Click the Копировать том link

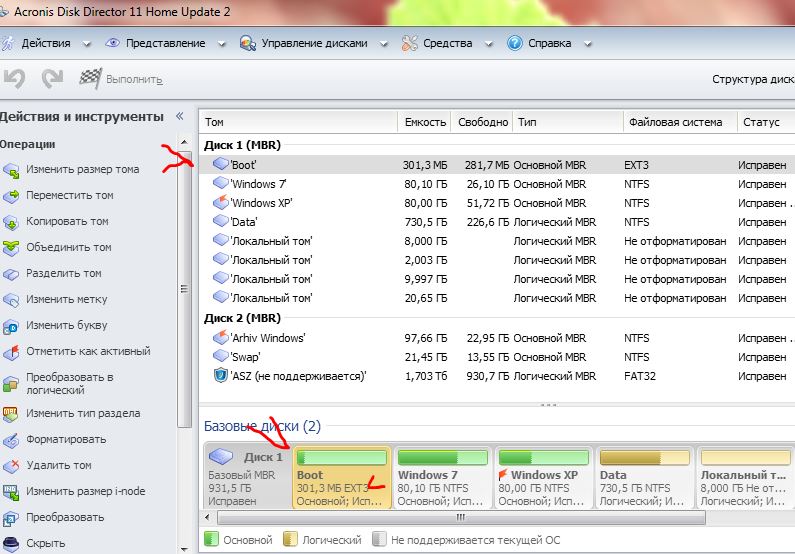click(67, 221)
